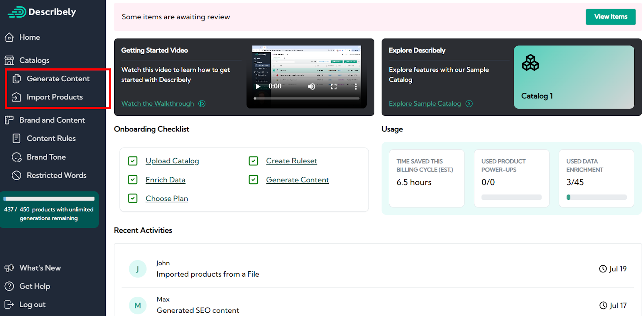Toggle the Upload Catalog checkbox
The image size is (644, 316).
pos(133,161)
